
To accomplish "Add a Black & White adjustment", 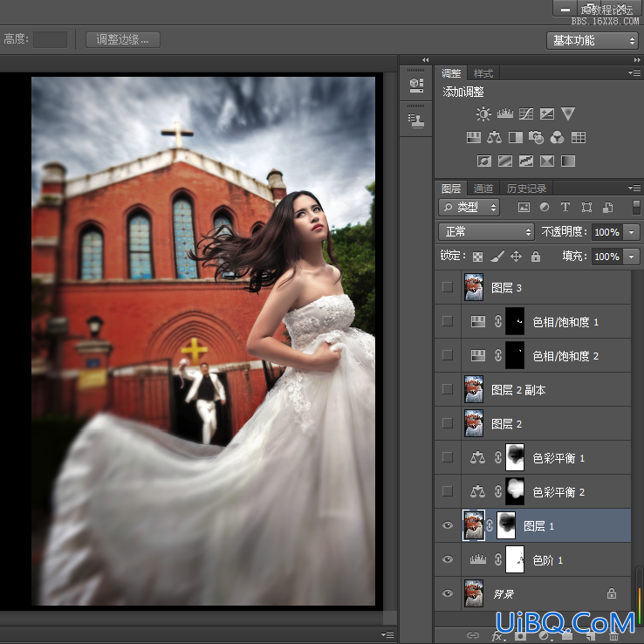I will pyautogui.click(x=516, y=138).
